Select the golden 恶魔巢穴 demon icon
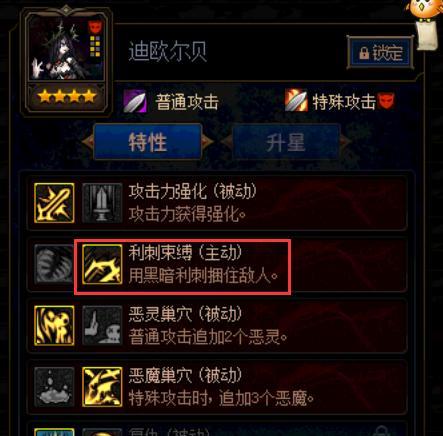 [x=102, y=387]
